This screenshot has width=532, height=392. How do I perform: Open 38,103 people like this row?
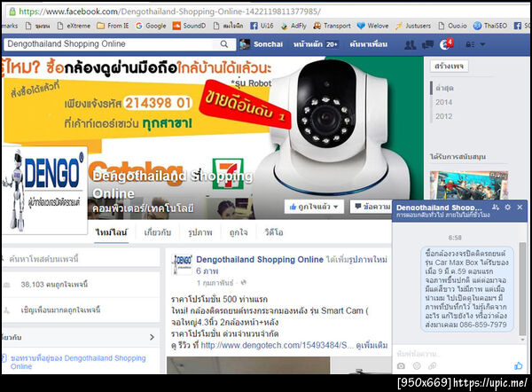coord(81,285)
